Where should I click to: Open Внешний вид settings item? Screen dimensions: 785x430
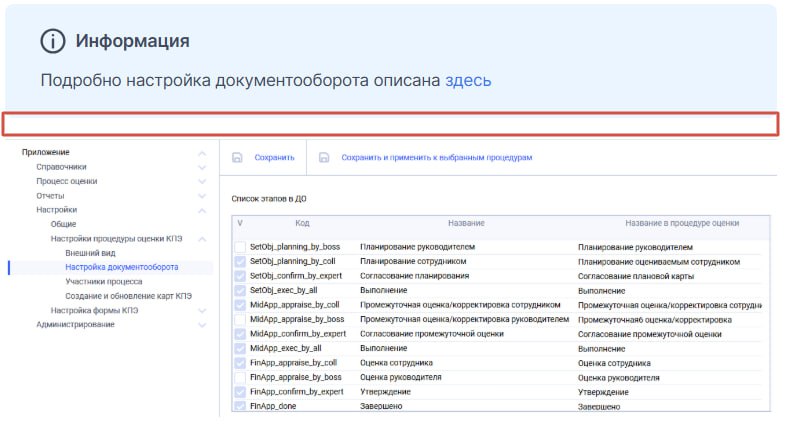click(x=89, y=253)
